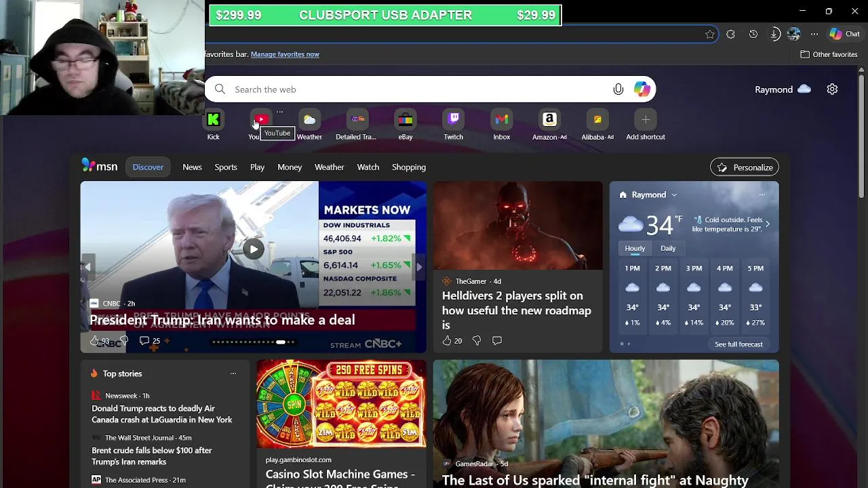The width and height of the screenshot is (868, 488).
Task: Select the Weather tab in msn
Action: click(329, 167)
